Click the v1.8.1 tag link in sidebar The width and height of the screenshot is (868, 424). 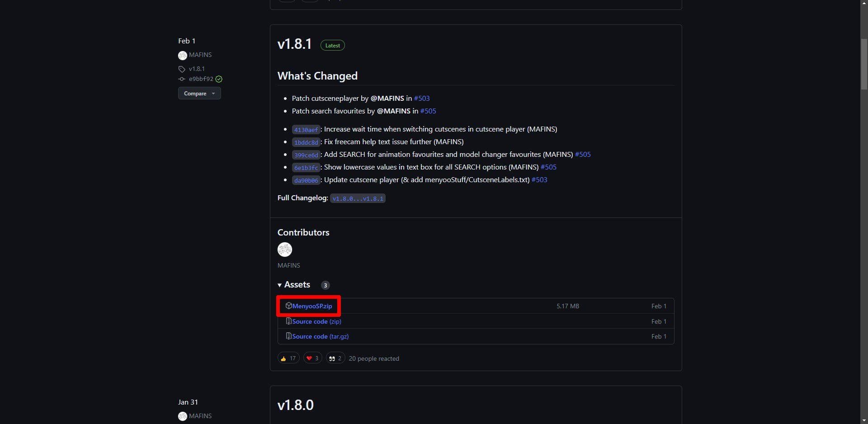click(197, 69)
